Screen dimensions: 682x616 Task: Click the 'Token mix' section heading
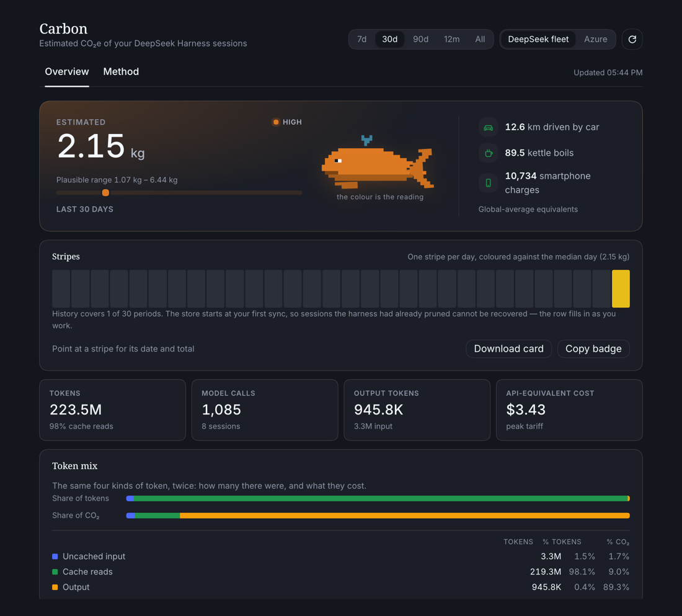click(x=75, y=466)
